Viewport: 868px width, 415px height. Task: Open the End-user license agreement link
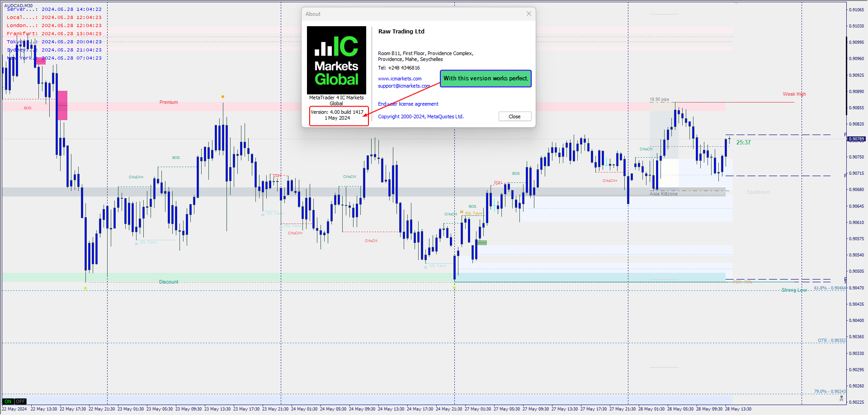(x=408, y=104)
